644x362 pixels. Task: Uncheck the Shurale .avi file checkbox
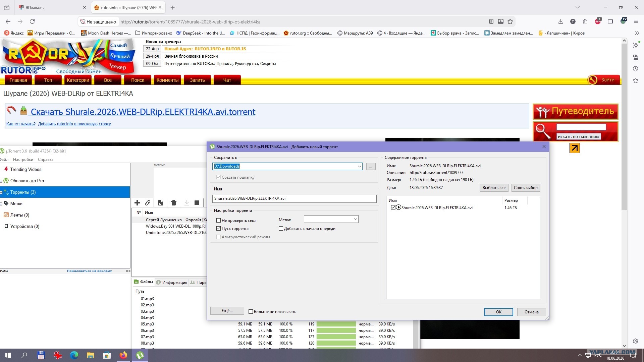click(393, 207)
